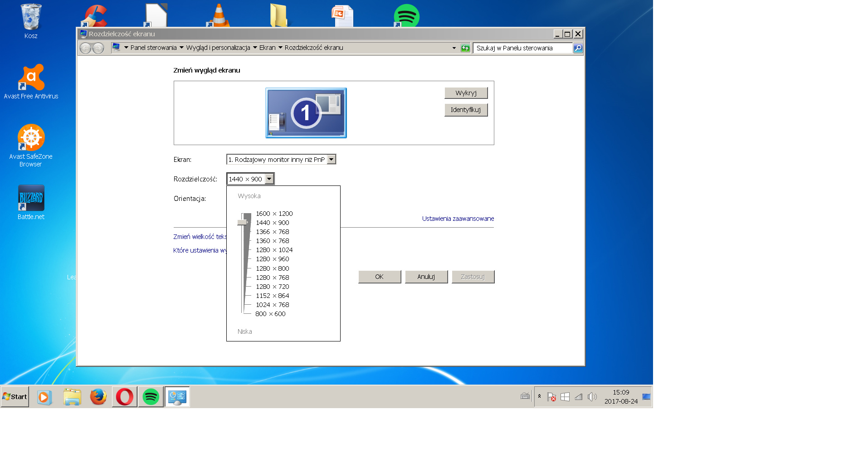868x463 pixels.
Task: Open Windows Media Player from taskbar
Action: point(44,397)
